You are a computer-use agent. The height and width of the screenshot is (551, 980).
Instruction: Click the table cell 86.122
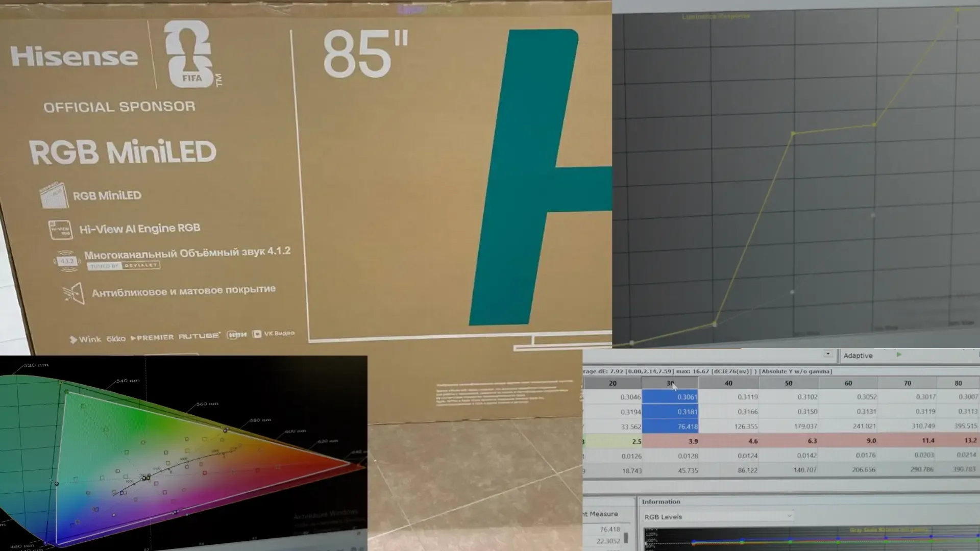point(728,470)
